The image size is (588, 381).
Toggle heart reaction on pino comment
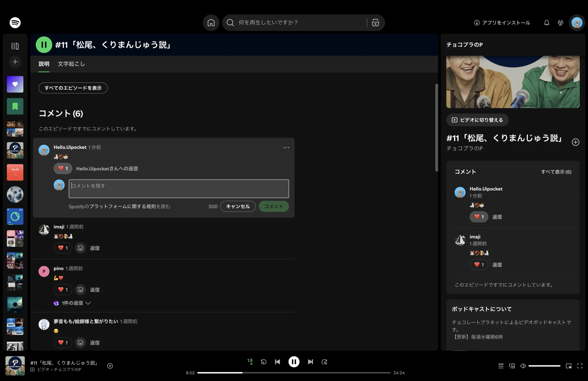click(x=63, y=290)
